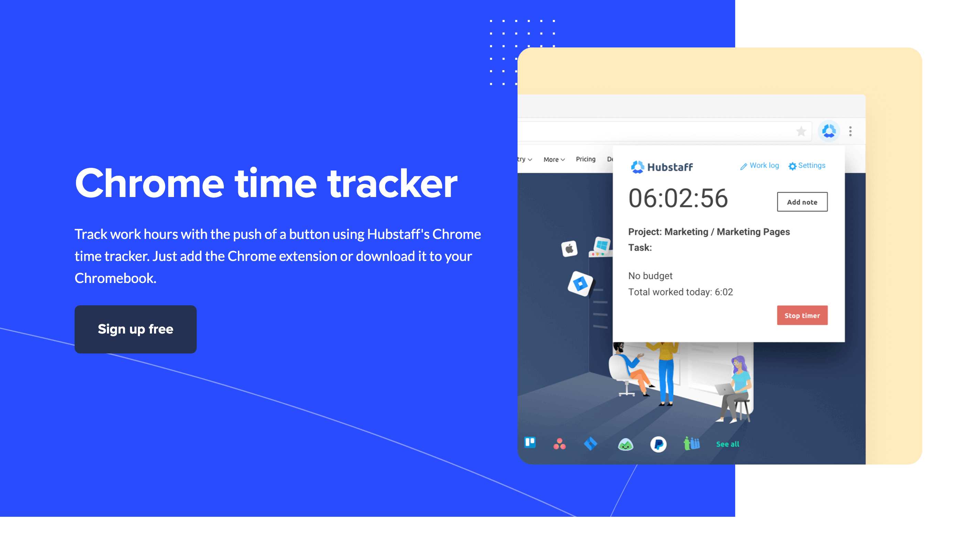Screen dimensions: 980x557
Task: Click the three-dot options menu icon
Action: point(850,131)
